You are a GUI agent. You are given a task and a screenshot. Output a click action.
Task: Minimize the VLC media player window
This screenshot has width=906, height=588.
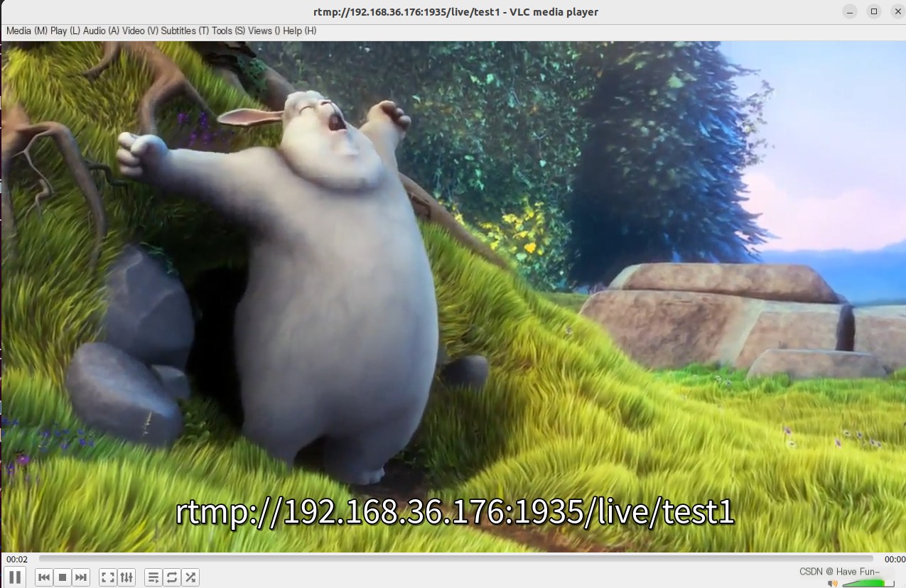click(850, 11)
